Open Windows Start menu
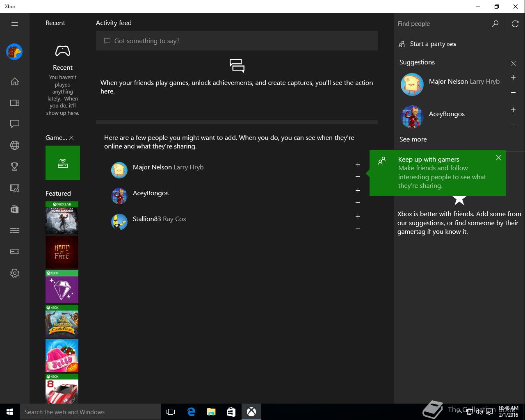Screen dimensions: 525x420 pos(10,412)
